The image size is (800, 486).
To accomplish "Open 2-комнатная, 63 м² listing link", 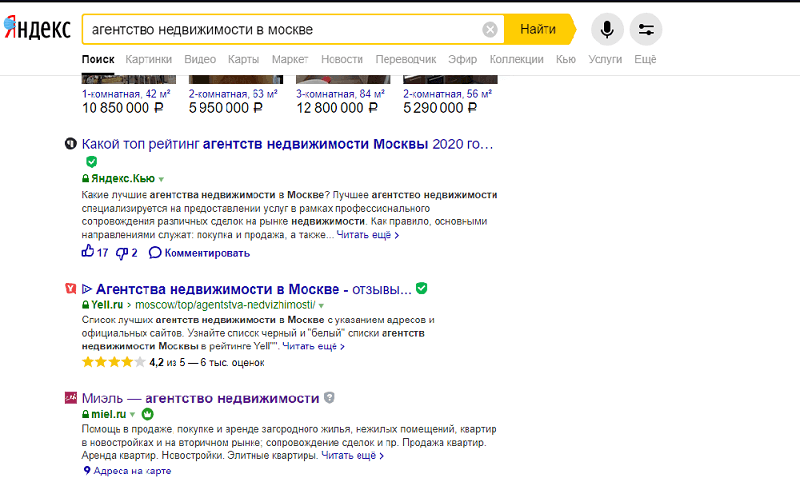I will pos(233,94).
